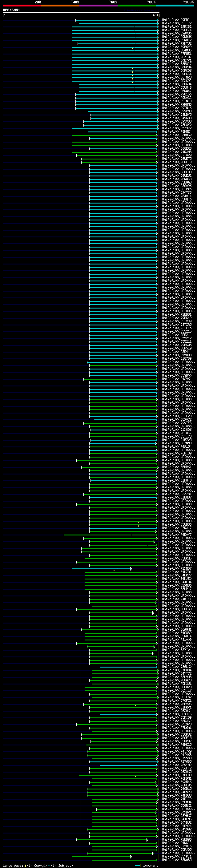Click the orange ~40% identity legend segment

(60, 6)
